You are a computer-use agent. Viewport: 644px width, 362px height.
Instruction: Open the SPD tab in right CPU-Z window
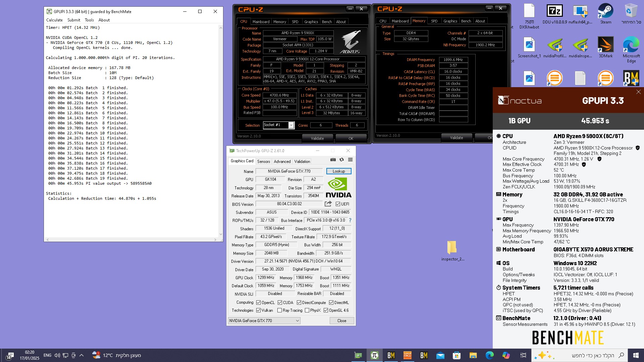434,21
